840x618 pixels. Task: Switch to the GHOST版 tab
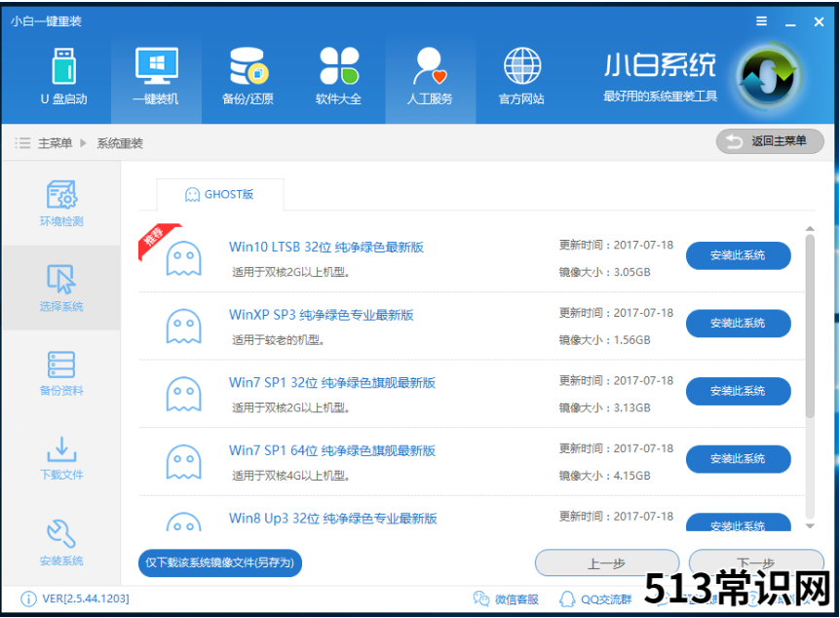(x=219, y=195)
